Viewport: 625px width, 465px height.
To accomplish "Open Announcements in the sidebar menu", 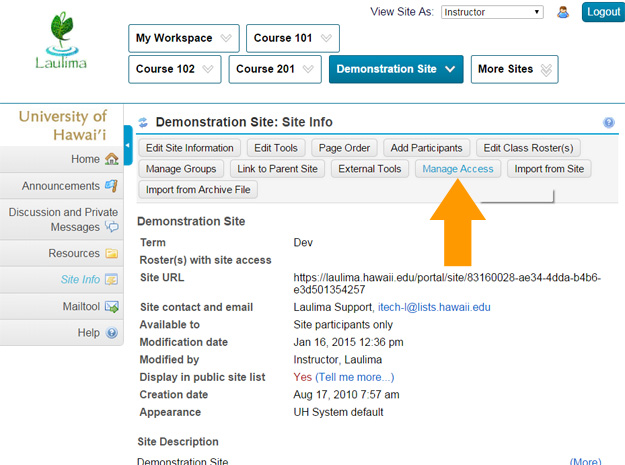I will 61,186.
